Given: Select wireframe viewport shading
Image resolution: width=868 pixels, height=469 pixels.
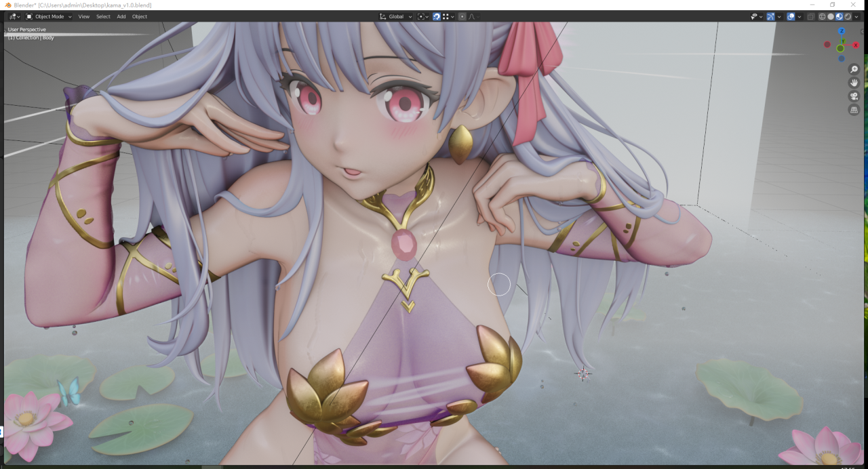Looking at the screenshot, I should point(822,16).
